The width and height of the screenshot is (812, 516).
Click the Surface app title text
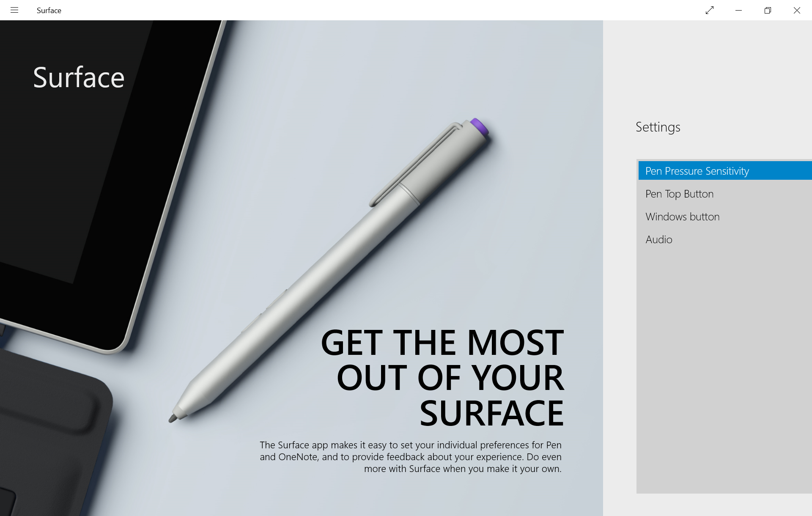click(49, 10)
